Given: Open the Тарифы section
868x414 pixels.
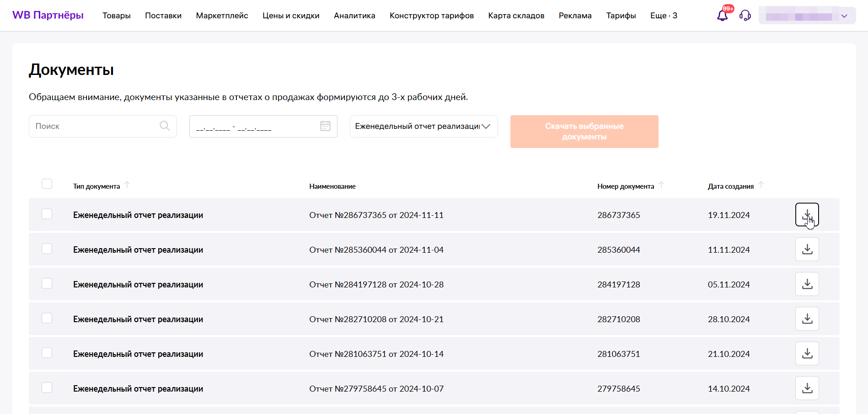Looking at the screenshot, I should point(621,16).
